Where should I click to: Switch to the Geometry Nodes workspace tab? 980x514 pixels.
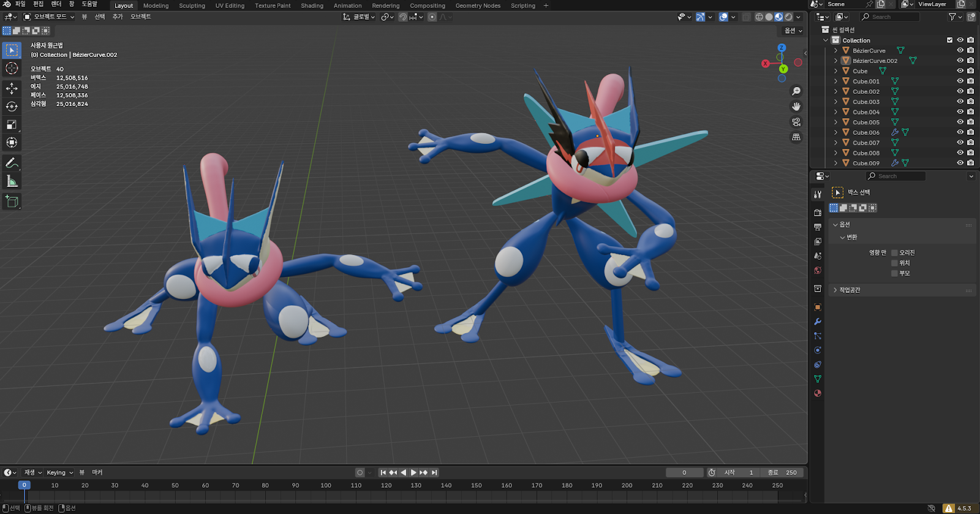click(478, 6)
